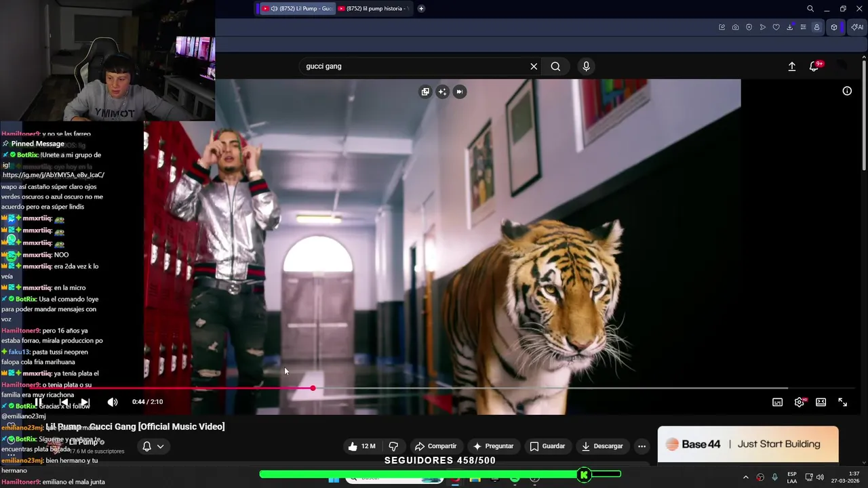Open the Base 44 advertisement banner
The image size is (868, 488).
(x=748, y=444)
